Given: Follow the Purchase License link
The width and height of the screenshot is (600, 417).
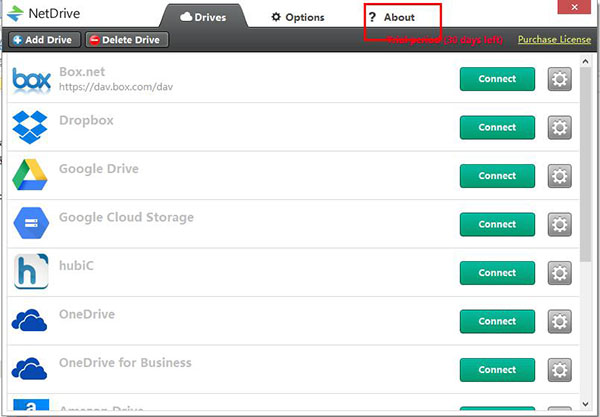Looking at the screenshot, I should 554,39.
